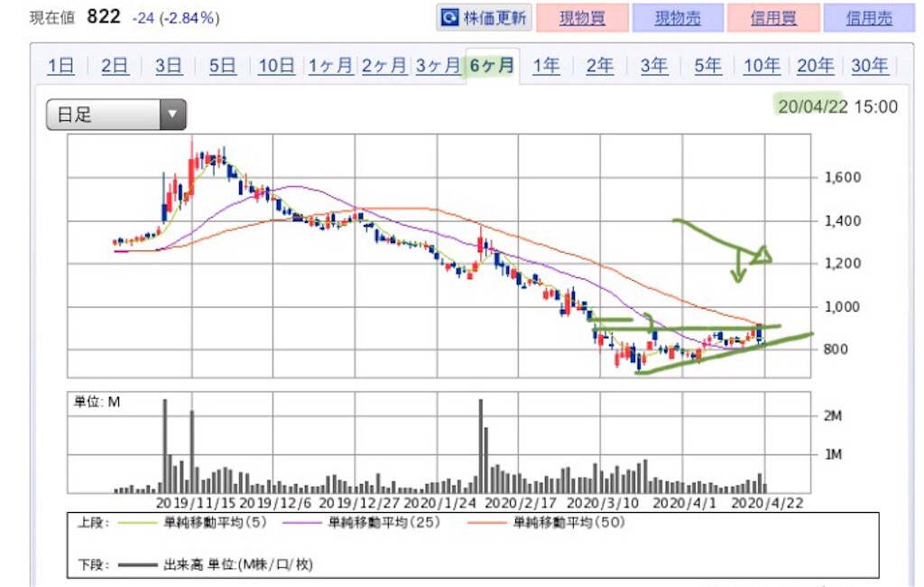Open the 信用買 order link
The width and height of the screenshot is (924, 587).
pyautogui.click(x=773, y=18)
